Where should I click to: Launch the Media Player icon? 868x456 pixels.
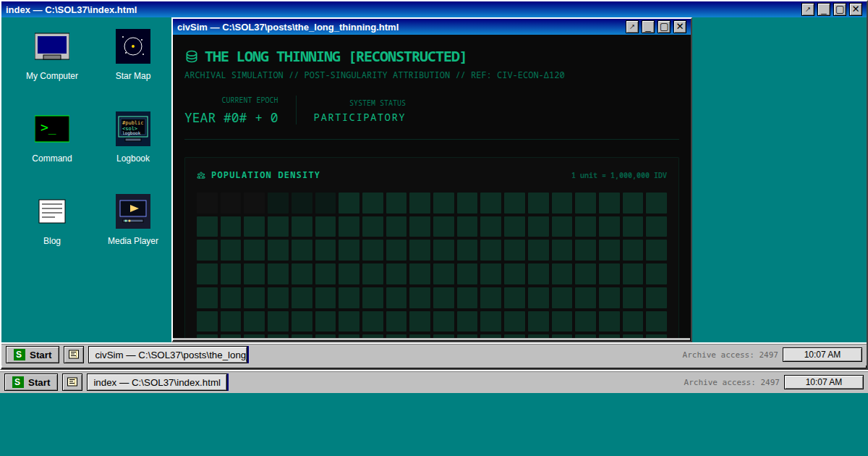click(x=133, y=212)
